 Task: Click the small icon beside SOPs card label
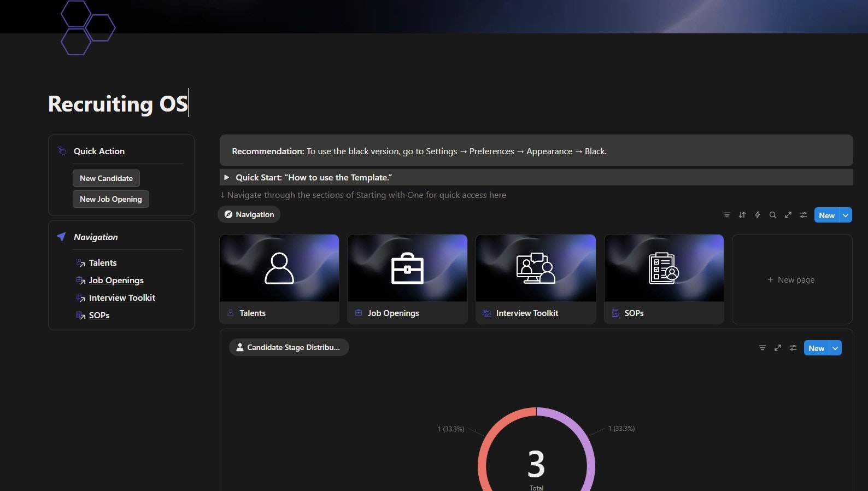pyautogui.click(x=615, y=313)
